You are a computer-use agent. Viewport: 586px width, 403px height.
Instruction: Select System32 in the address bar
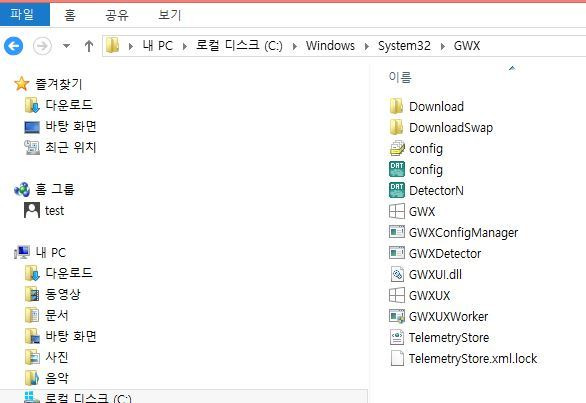pos(404,46)
